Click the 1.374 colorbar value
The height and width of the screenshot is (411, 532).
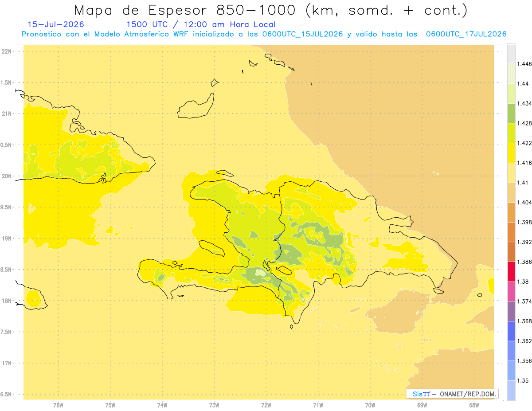tap(524, 301)
